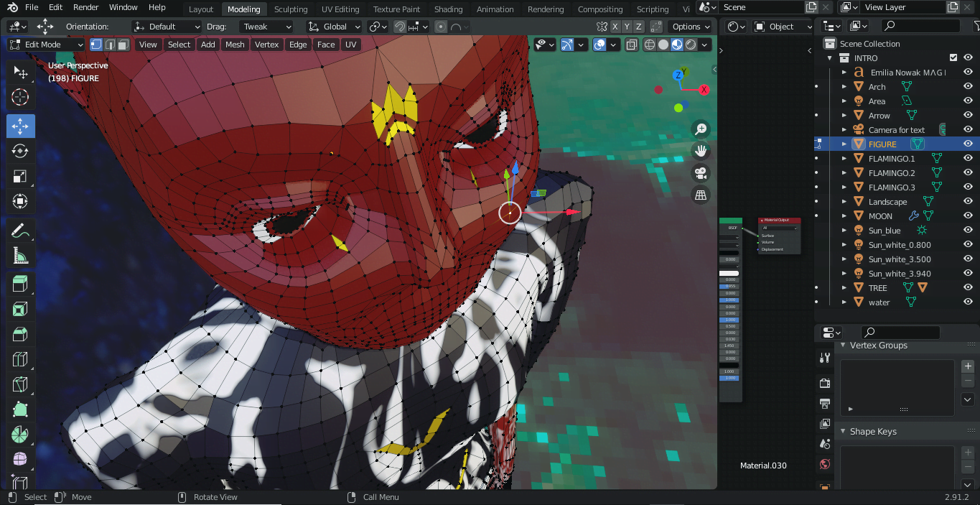Select the Cursor tool in the left toolbar
Image resolution: width=980 pixels, height=505 pixels.
tap(20, 97)
